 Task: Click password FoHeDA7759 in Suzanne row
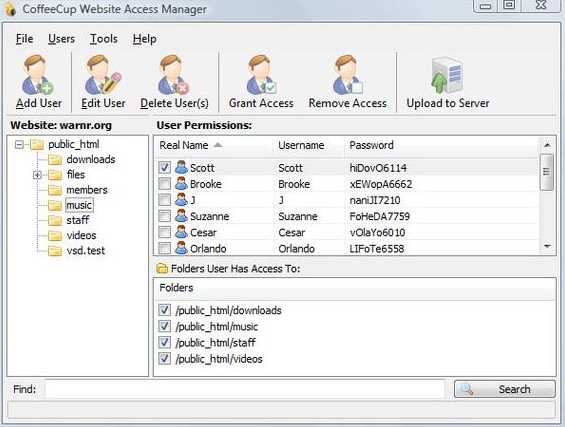click(x=379, y=216)
